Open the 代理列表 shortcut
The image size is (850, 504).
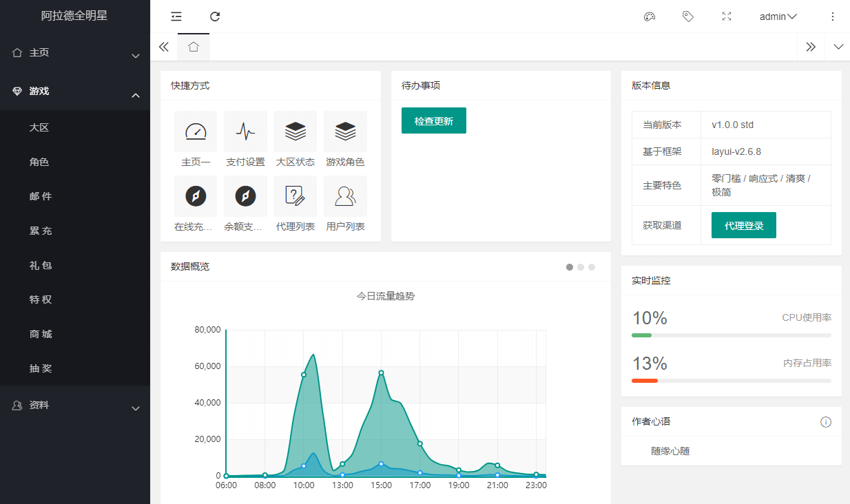[296, 204]
